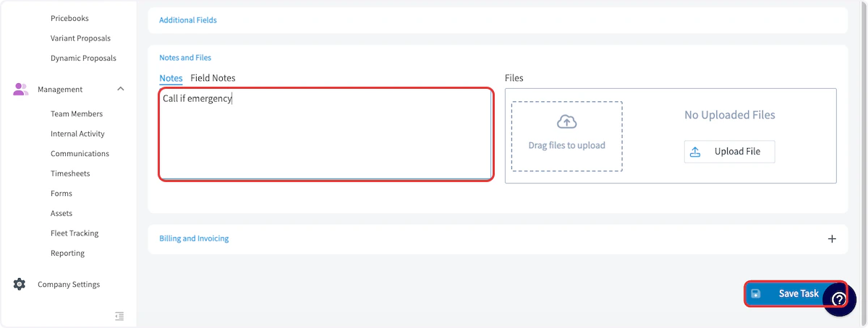This screenshot has width=868, height=328.
Task: Open Variant Proposals page
Action: coord(80,38)
